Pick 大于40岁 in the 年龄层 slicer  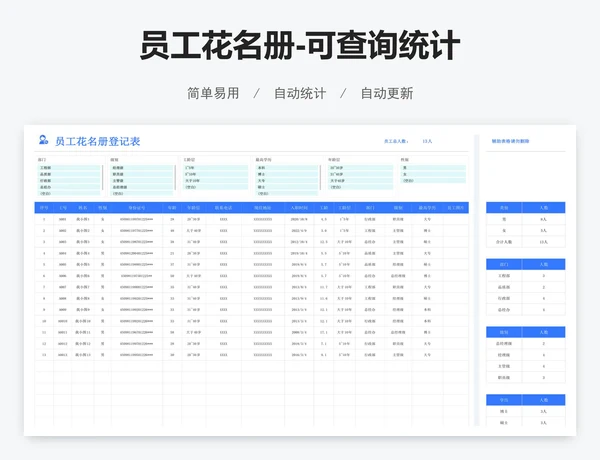(x=361, y=181)
